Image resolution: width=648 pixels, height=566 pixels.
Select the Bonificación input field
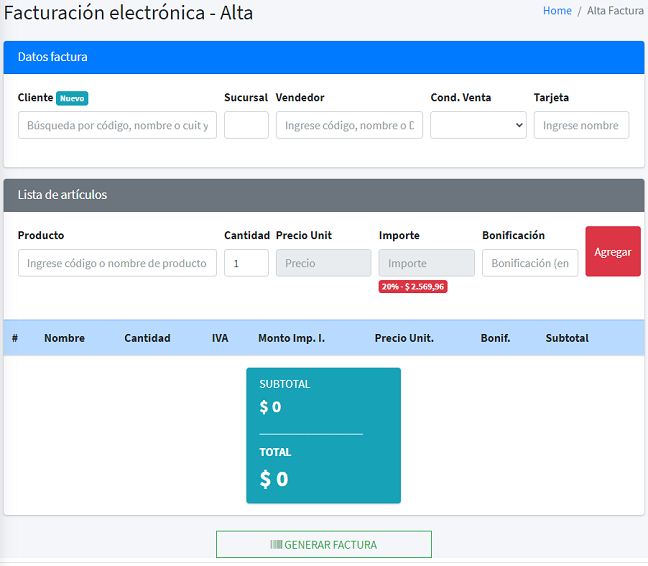pos(530,263)
